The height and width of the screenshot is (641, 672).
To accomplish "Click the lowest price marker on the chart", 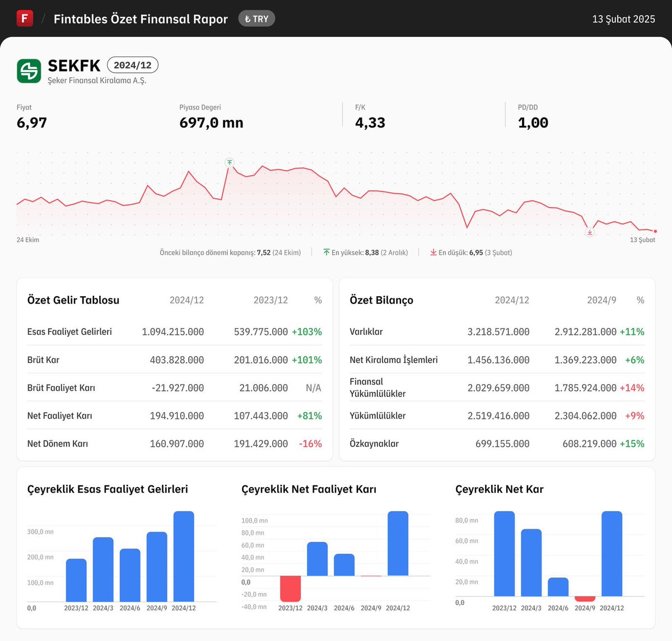I will pos(589,232).
